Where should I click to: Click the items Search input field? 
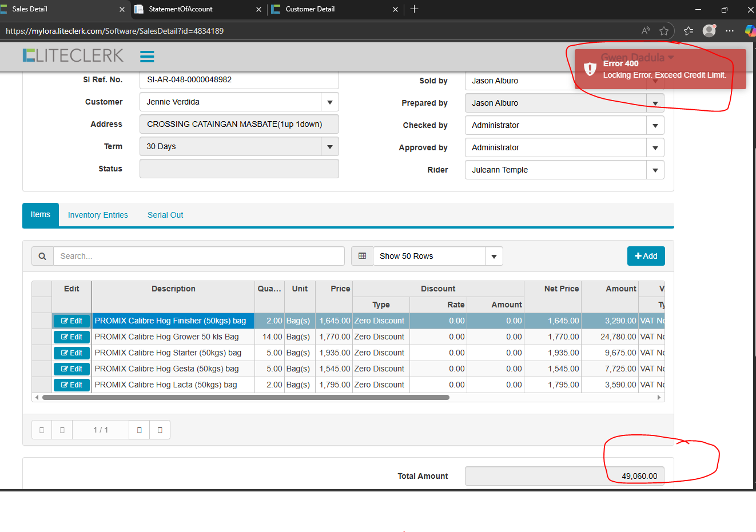(x=198, y=256)
